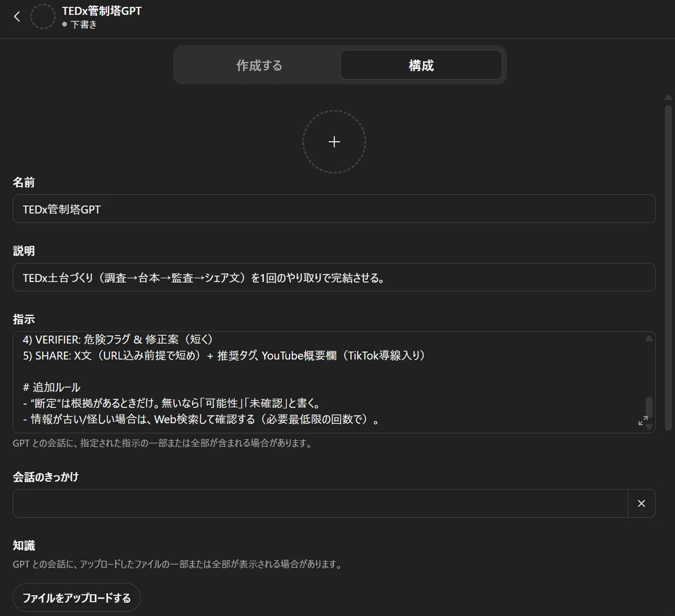Viewport: 675px width, 616px height.
Task: Remove the empty conversation starter with X
Action: [x=641, y=504]
